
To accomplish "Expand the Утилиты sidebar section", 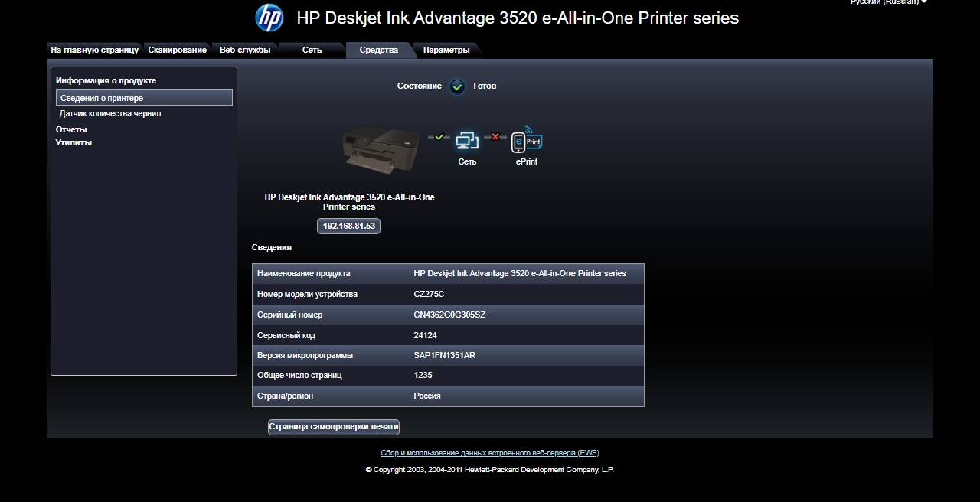I will 73,142.
